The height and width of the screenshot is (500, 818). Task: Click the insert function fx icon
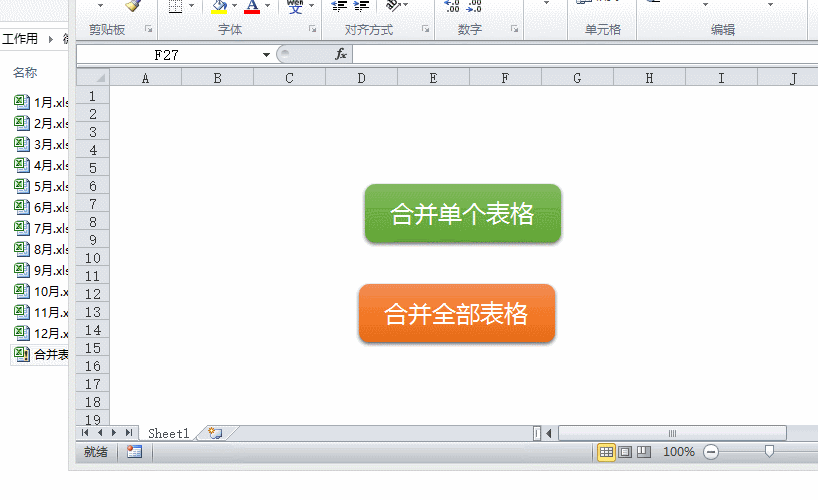click(x=341, y=54)
